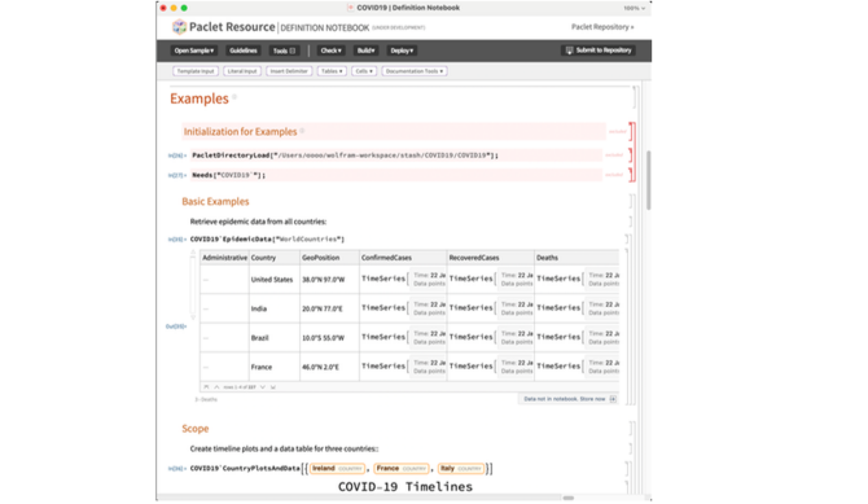
Task: Open the Documentation Tools dropdown
Action: (x=415, y=71)
